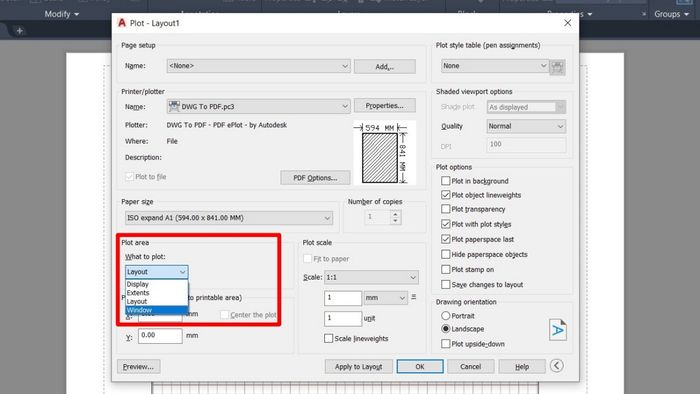
Task: Toggle Plot object lineweights checkbox
Action: coord(446,195)
